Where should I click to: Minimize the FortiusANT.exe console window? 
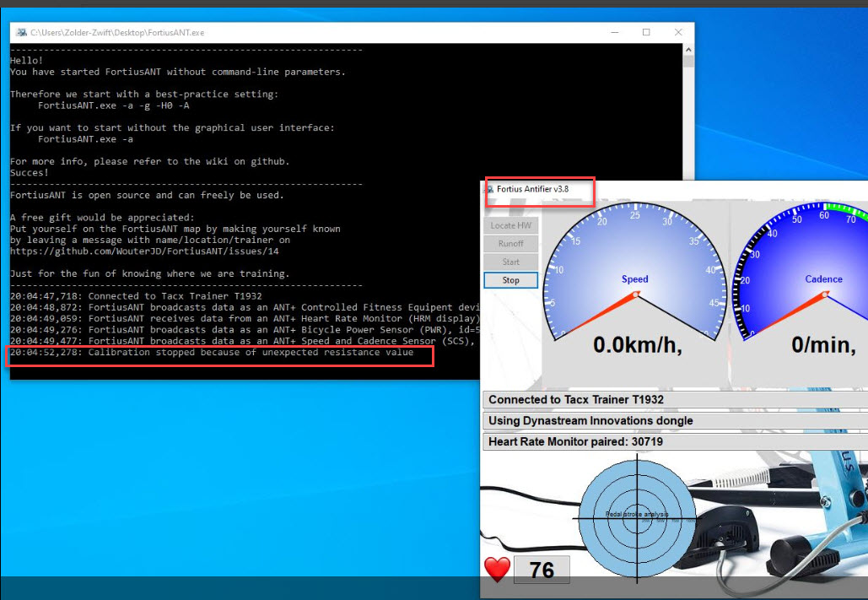614,33
